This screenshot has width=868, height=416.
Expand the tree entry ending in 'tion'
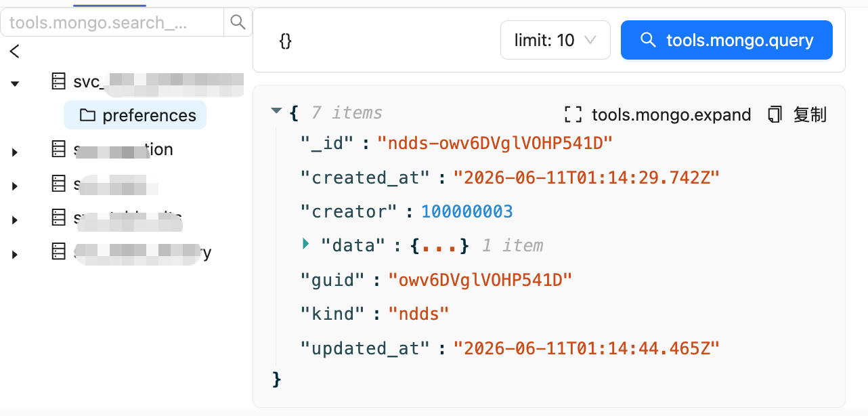[15, 152]
